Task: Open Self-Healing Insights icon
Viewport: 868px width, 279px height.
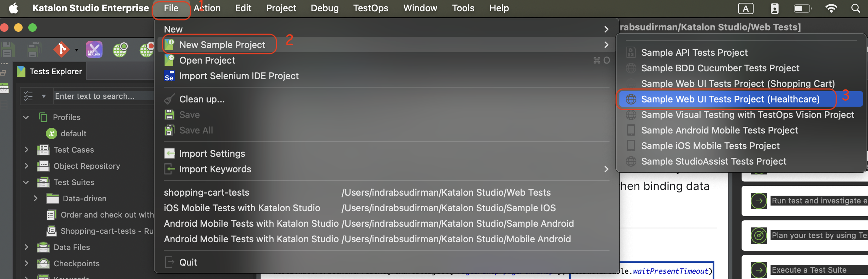Action: tap(94, 49)
